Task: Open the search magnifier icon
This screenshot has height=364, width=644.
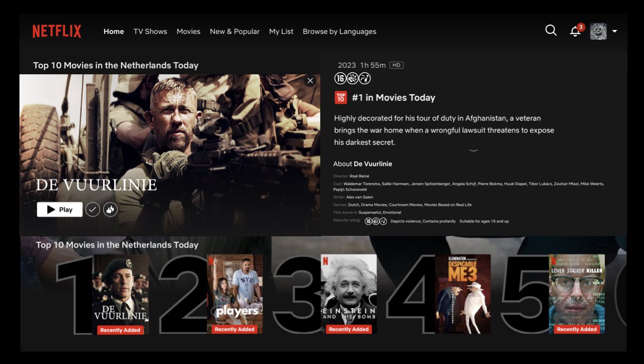Action: [x=551, y=30]
